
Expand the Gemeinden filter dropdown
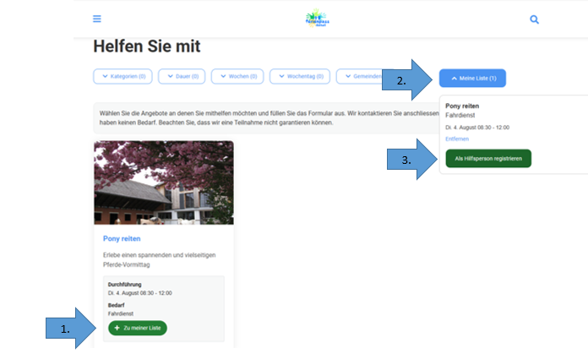point(360,77)
